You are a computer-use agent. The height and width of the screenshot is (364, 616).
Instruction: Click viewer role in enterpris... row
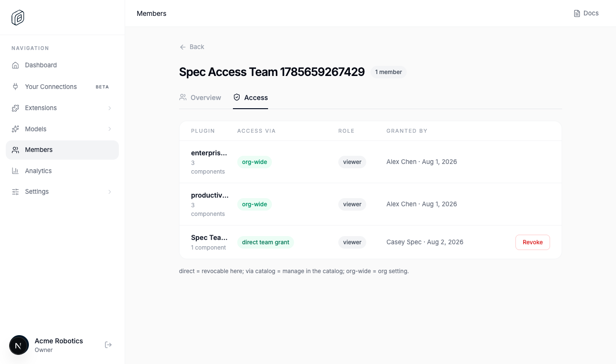352,162
